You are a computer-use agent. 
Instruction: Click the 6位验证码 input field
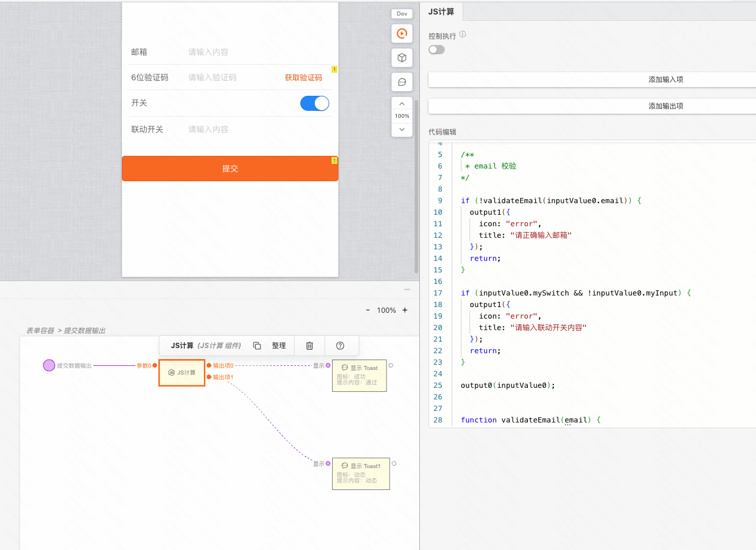point(231,77)
